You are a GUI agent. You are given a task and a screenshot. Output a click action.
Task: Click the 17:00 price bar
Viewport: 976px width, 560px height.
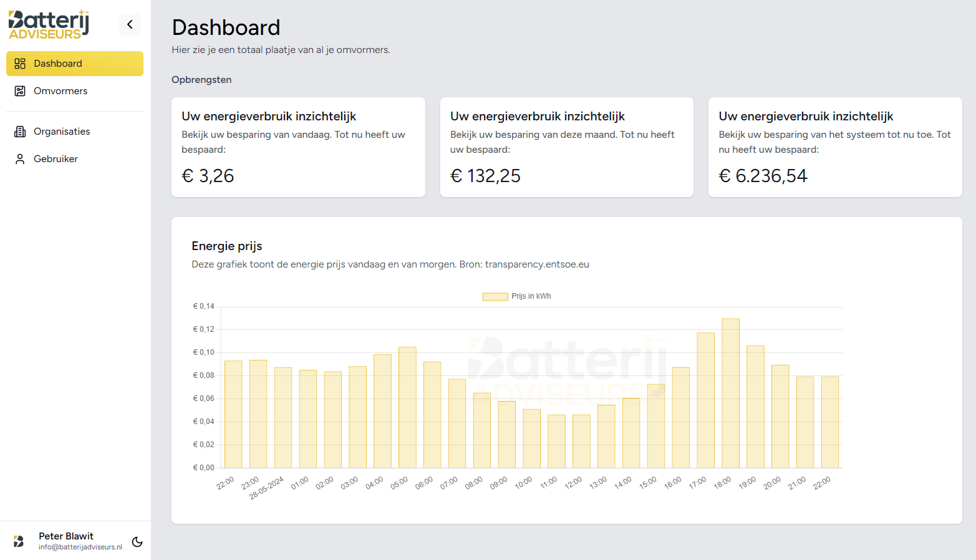706,400
